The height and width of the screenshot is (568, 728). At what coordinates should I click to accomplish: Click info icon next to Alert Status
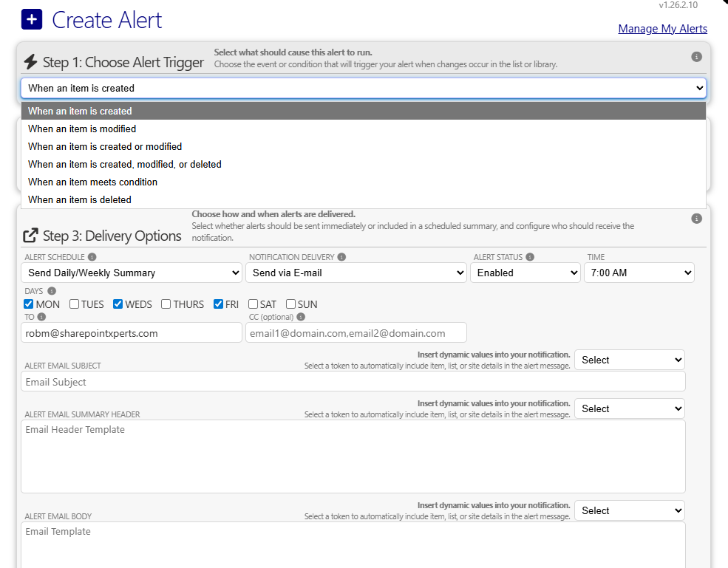530,257
